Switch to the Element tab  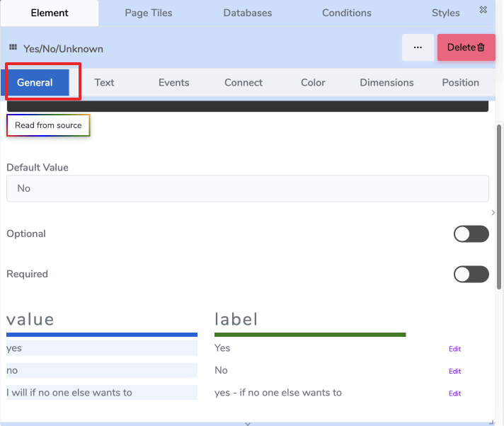coord(50,13)
